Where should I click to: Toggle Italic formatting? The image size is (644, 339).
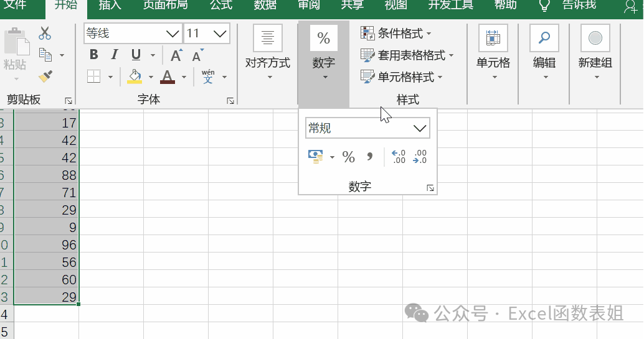tap(115, 55)
